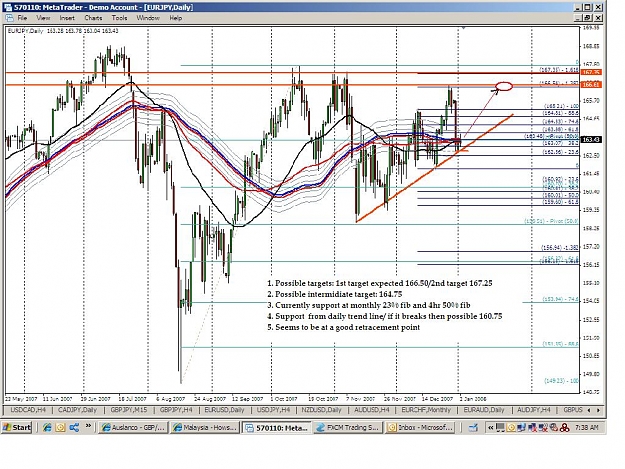The height and width of the screenshot is (469, 625).
Task: Expand the Quick Launch overflow chevron
Action: 88,426
